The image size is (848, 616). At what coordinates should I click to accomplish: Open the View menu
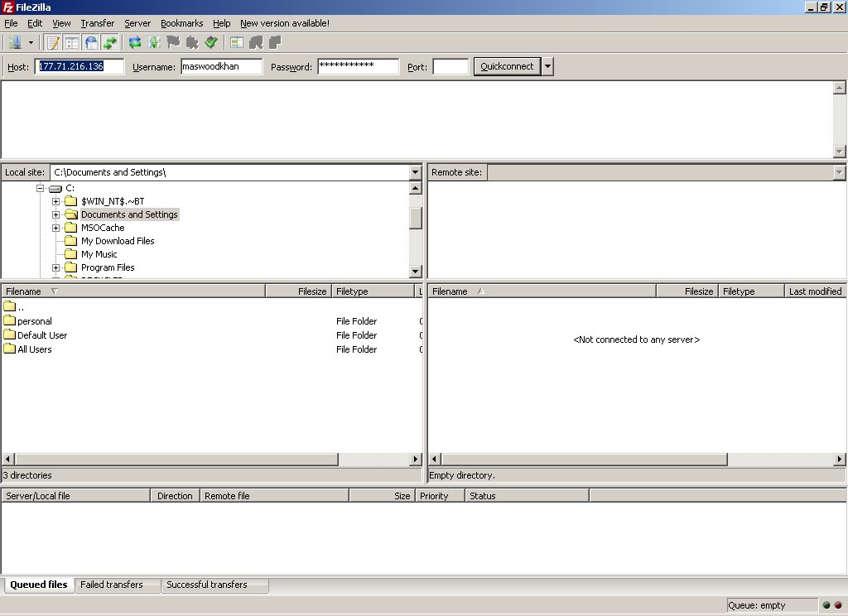pos(61,23)
